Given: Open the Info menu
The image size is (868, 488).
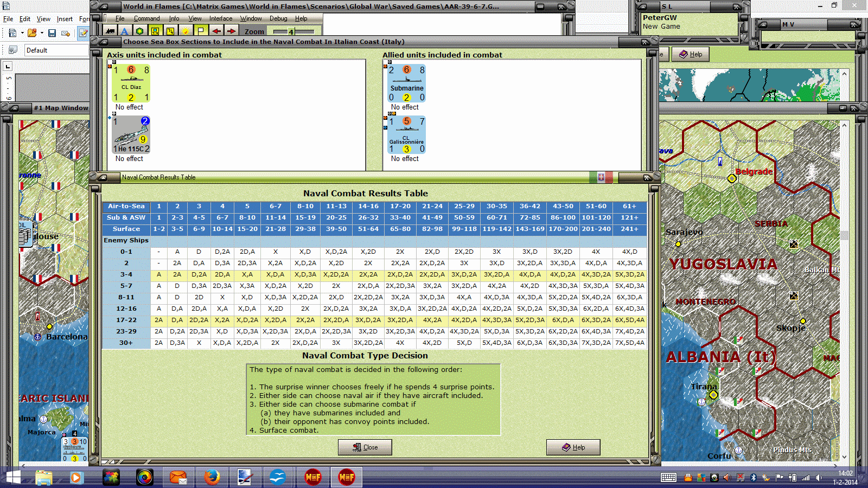Looking at the screenshot, I should [174, 18].
